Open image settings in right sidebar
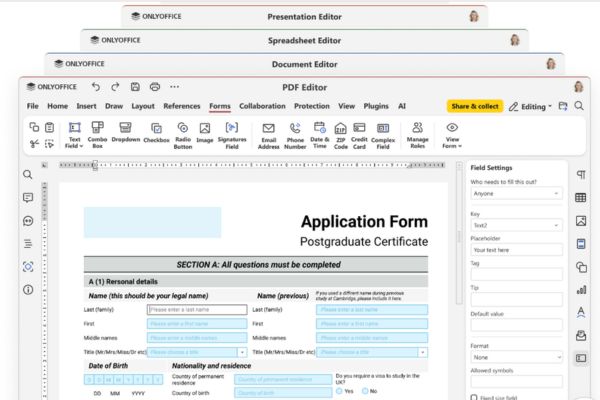 point(581,221)
